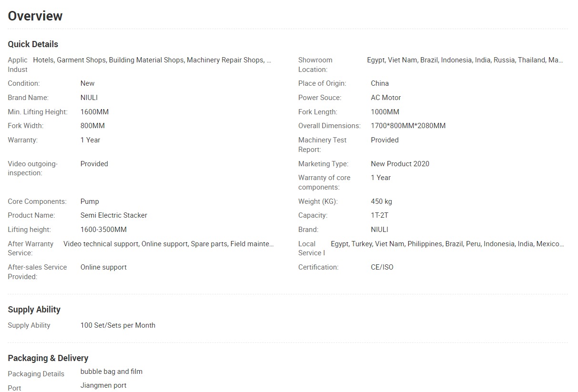The image size is (578, 392).
Task: Click the 450 kg weight value
Action: 382,201
